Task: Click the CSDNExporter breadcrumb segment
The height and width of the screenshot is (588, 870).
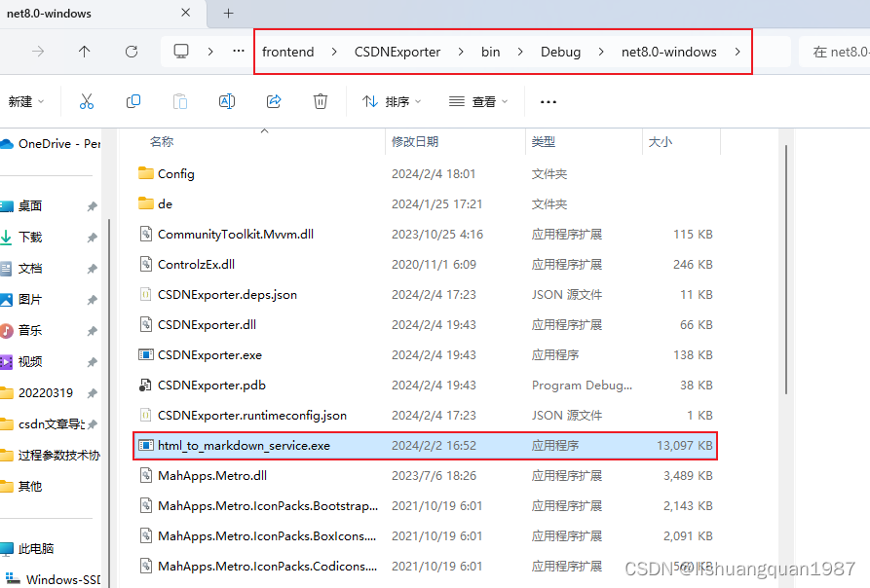Action: pos(397,52)
